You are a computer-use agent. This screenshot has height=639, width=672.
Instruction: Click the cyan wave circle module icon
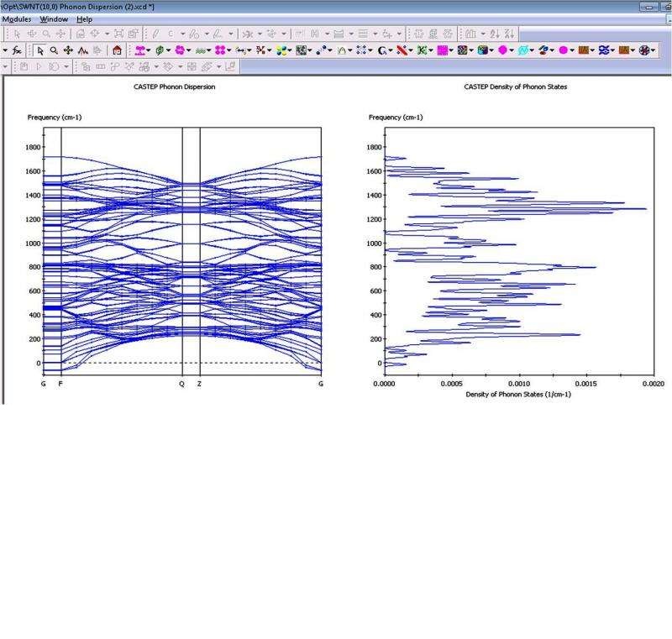click(x=523, y=50)
